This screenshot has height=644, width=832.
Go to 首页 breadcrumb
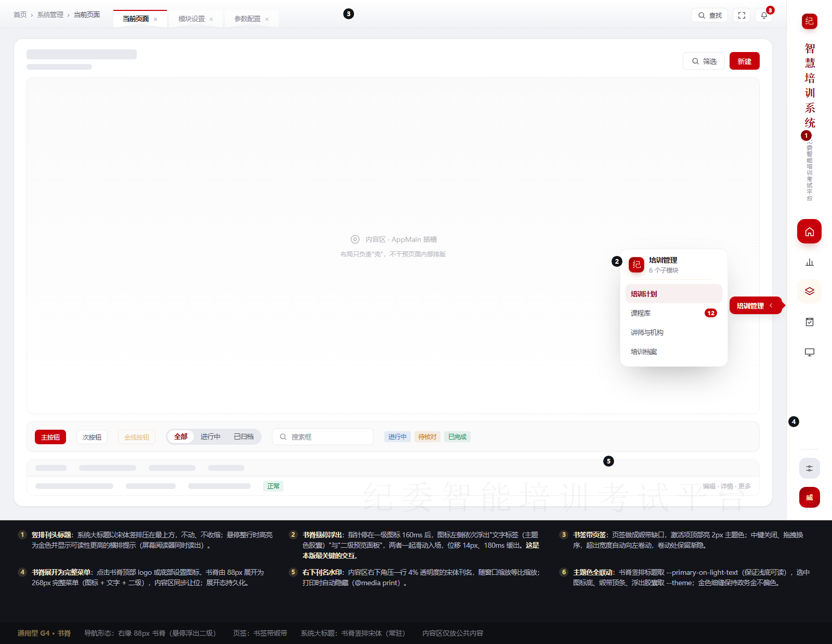20,15
